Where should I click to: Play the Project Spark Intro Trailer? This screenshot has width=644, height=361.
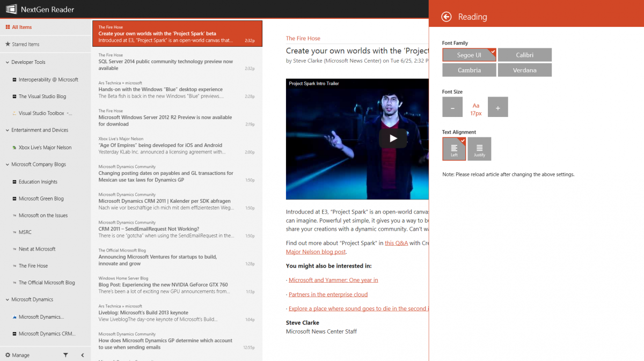(393, 138)
